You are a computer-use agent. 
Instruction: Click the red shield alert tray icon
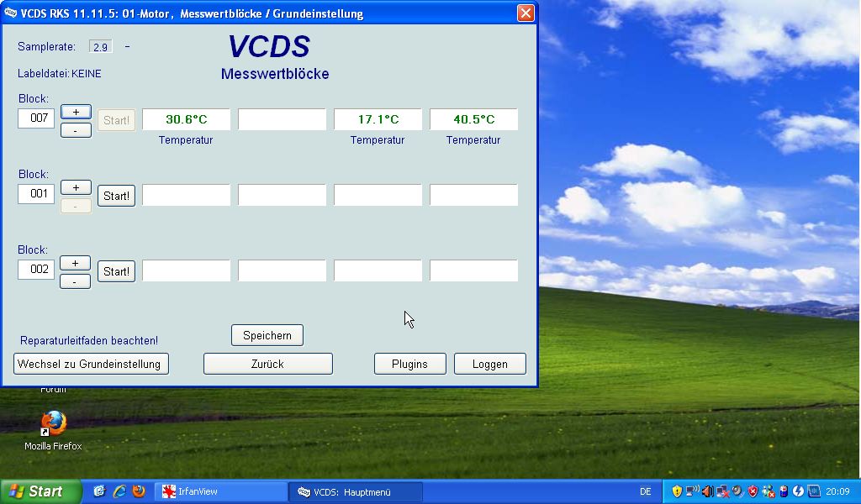point(753,492)
